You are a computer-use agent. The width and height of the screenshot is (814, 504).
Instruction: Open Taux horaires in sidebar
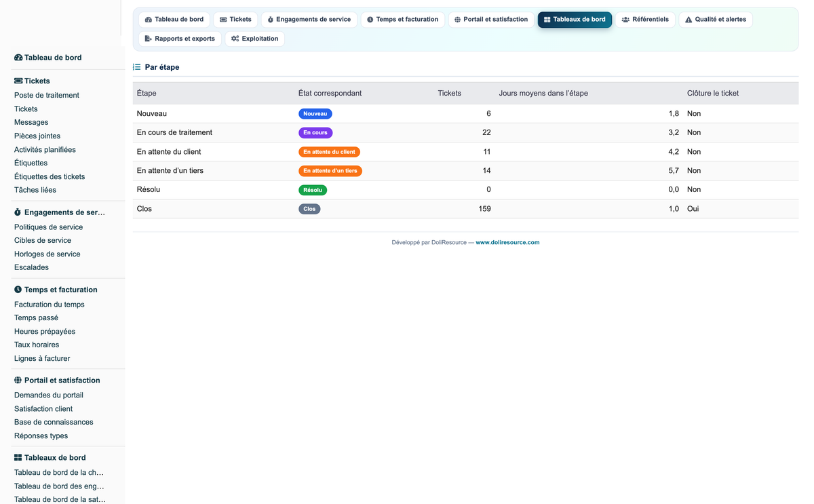[37, 345]
